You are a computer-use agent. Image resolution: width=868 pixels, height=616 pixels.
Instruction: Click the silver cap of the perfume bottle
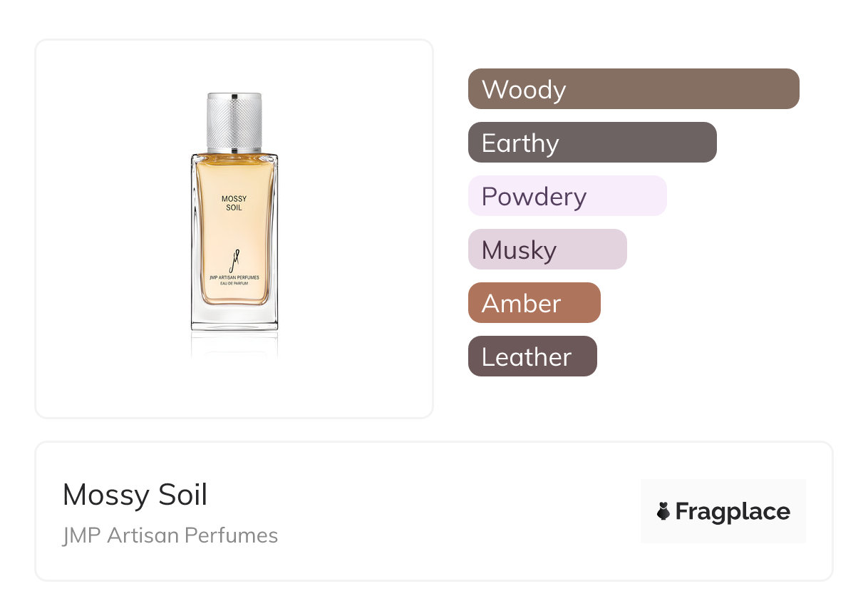coord(234,120)
